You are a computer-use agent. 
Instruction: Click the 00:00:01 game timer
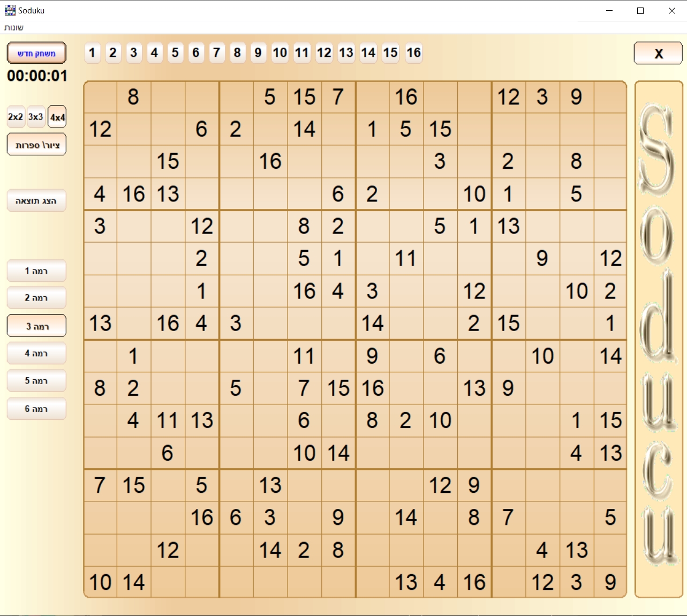point(37,76)
